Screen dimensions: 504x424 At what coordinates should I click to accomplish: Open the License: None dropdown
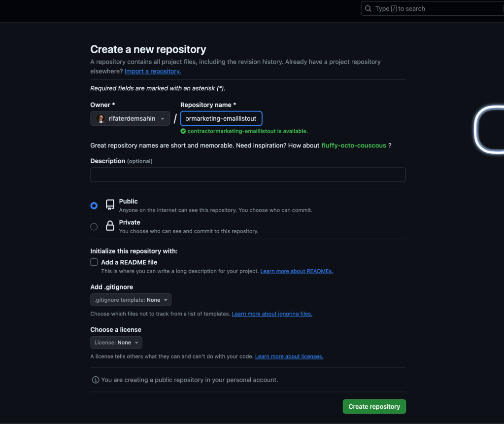[116, 342]
